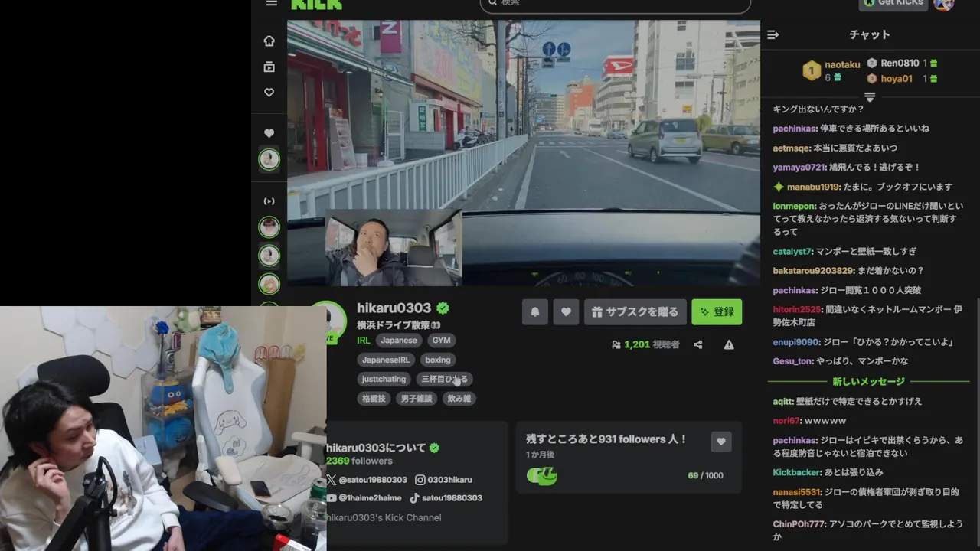Select the boxing tag
The height and width of the screenshot is (551, 980).
coord(437,360)
